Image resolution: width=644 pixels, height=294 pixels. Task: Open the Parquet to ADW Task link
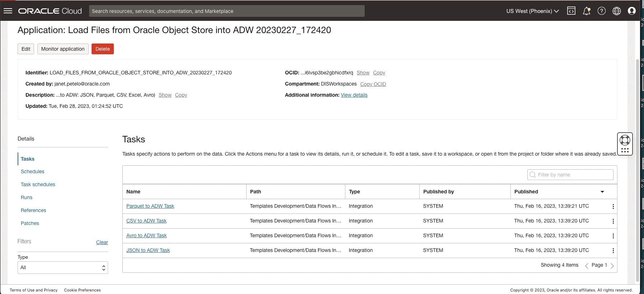150,206
